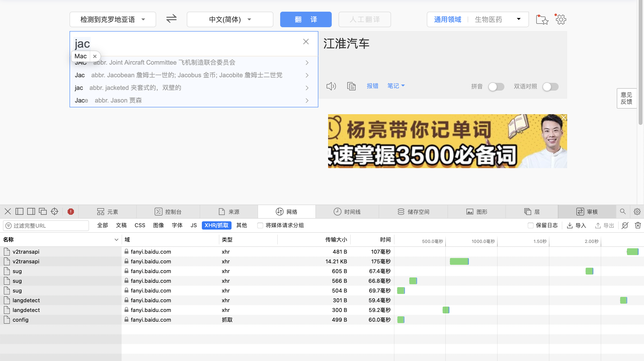644x361 pixels.
Task: Import network log file
Action: coord(576,225)
